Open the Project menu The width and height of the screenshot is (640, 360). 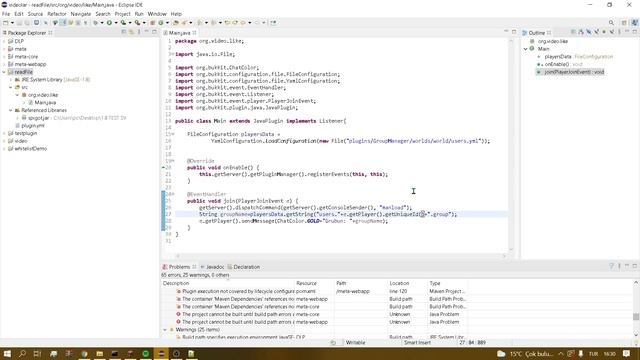click(122, 14)
